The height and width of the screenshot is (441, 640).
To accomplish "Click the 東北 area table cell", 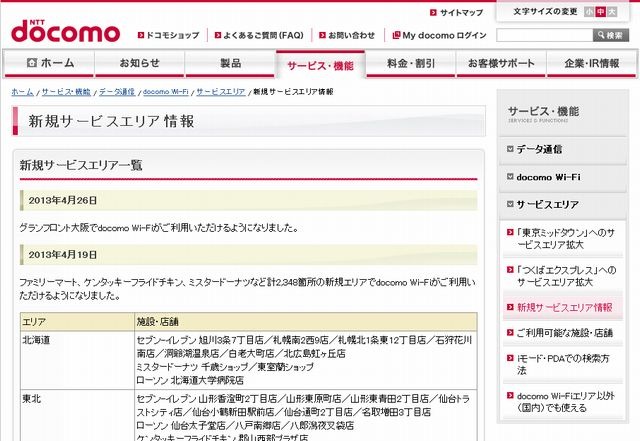I will tap(78, 415).
